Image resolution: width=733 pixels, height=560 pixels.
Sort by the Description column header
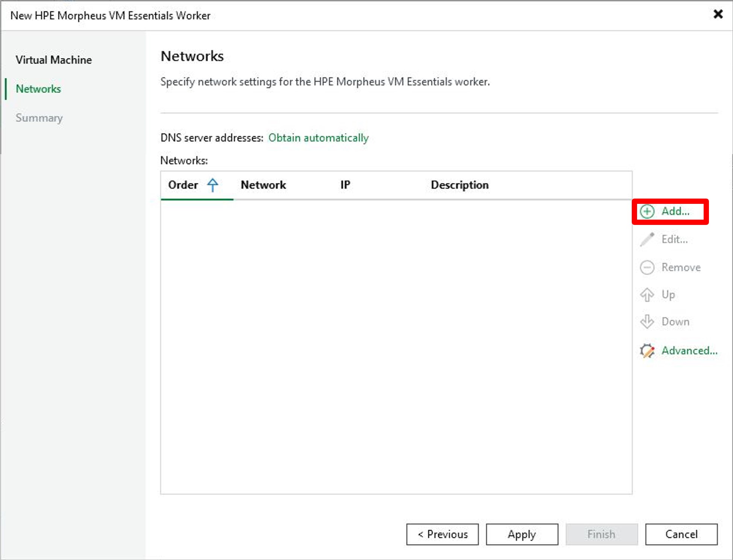459,185
